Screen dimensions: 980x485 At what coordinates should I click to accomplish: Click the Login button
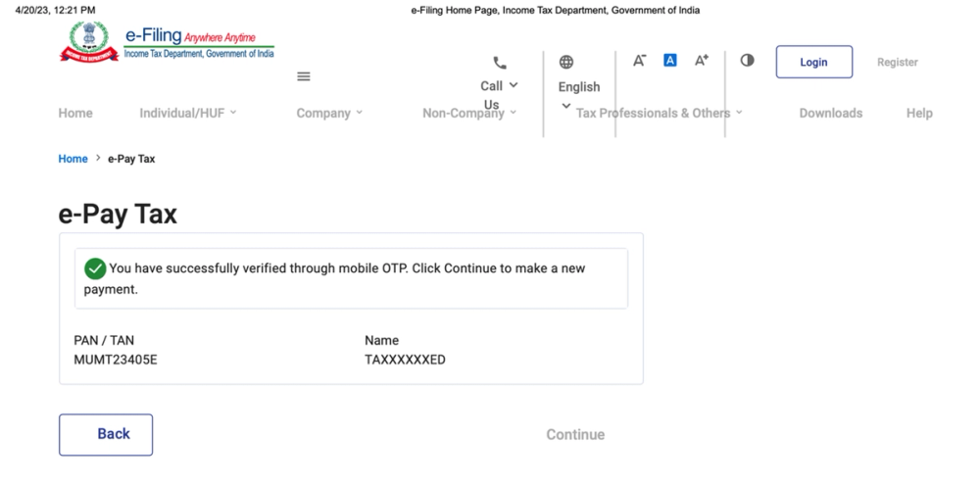click(x=813, y=62)
